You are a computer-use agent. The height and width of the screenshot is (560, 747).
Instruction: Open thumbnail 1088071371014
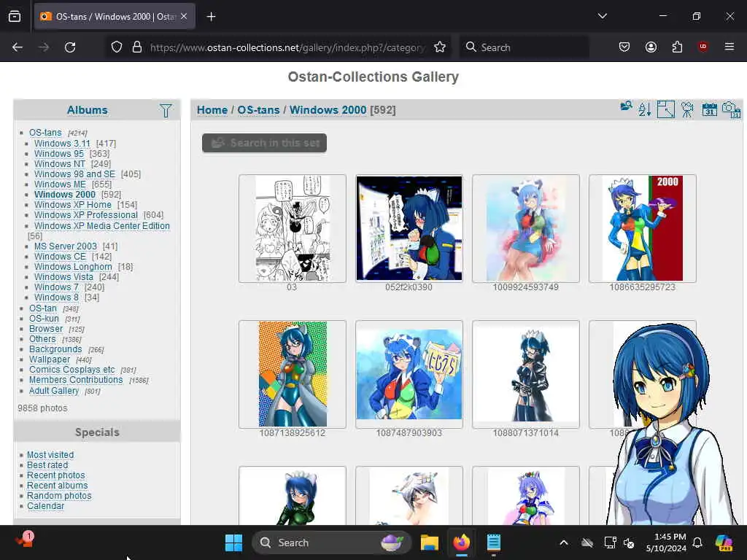pyautogui.click(x=525, y=374)
